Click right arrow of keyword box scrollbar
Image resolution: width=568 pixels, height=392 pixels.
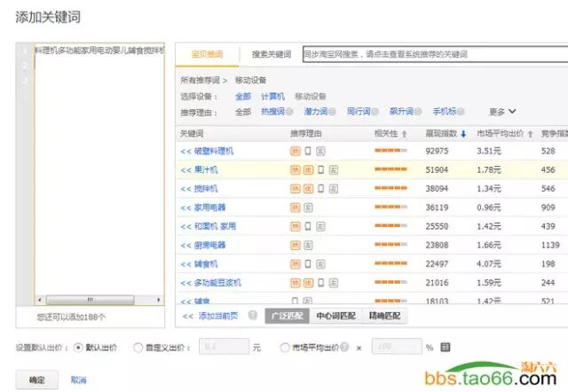(x=158, y=300)
